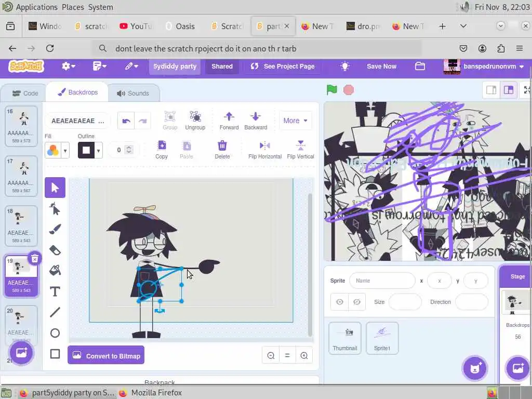Select the Eraser tool
This screenshot has width=532, height=399.
(x=55, y=250)
